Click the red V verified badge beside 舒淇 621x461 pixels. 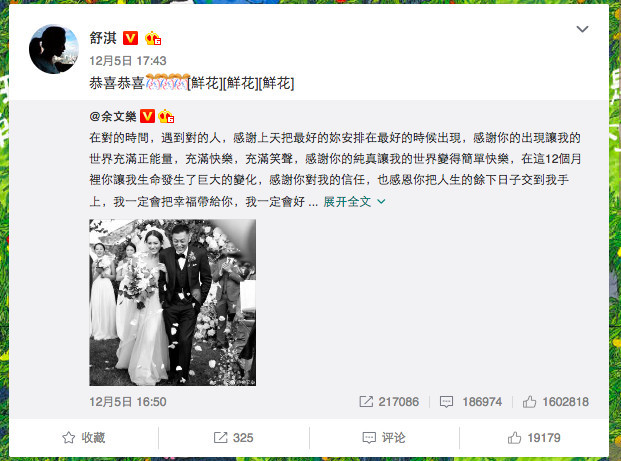(130, 38)
